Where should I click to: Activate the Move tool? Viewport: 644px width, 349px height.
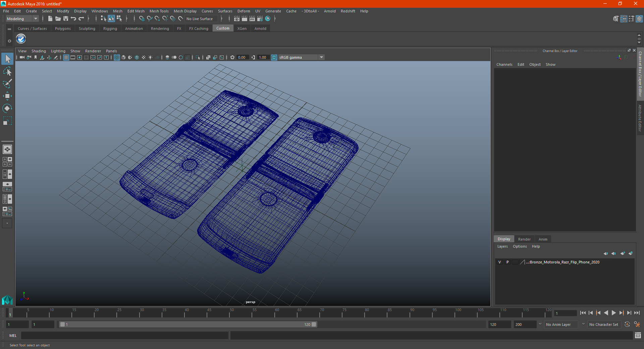7,96
